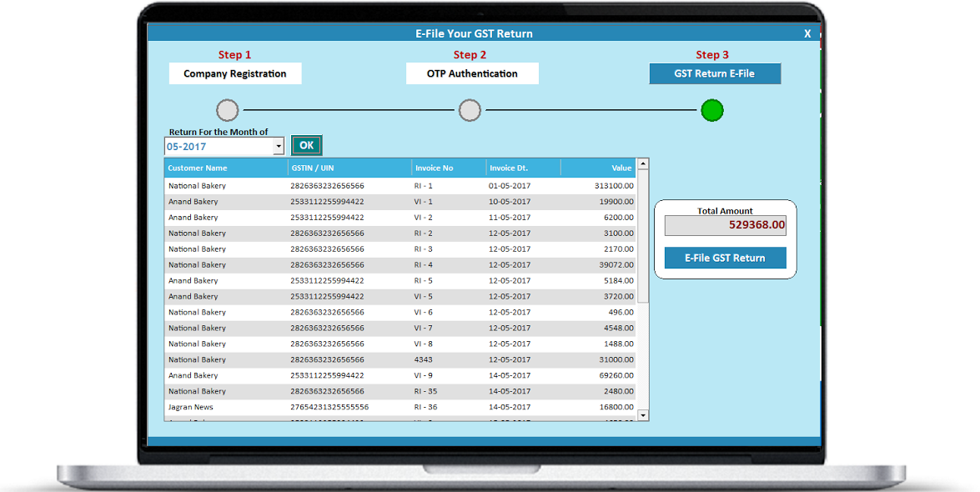Select the GST Return E-File step
Viewport: 980px width, 492px height.
tap(715, 73)
